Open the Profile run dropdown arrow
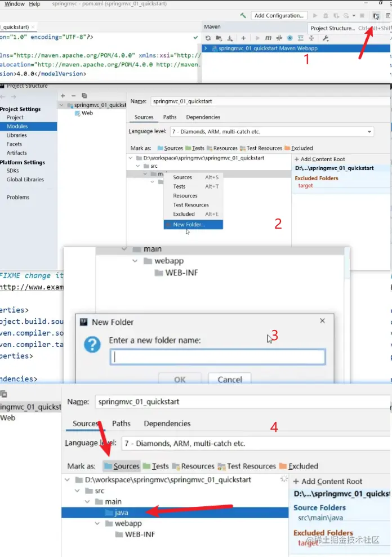Screen dimensions: 392x557 point(354,16)
